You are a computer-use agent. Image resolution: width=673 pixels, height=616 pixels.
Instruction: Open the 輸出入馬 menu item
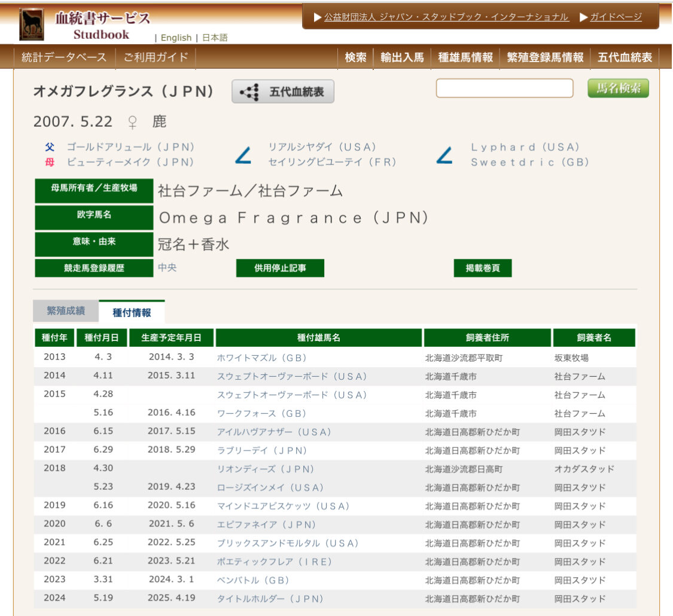pyautogui.click(x=402, y=57)
